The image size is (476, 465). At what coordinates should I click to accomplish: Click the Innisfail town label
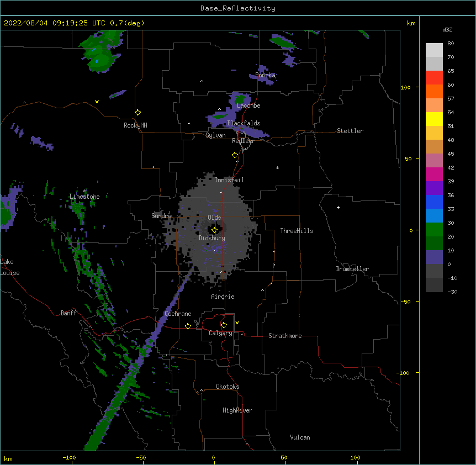[x=229, y=180]
